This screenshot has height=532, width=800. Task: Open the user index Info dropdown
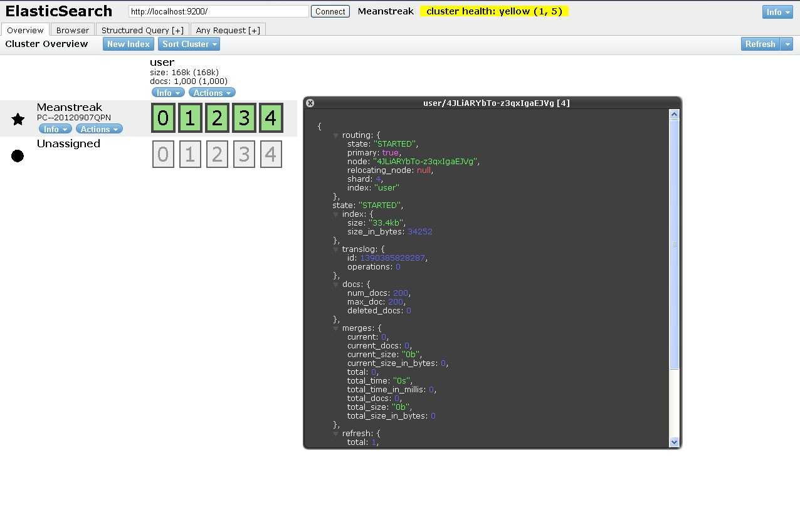(168, 93)
